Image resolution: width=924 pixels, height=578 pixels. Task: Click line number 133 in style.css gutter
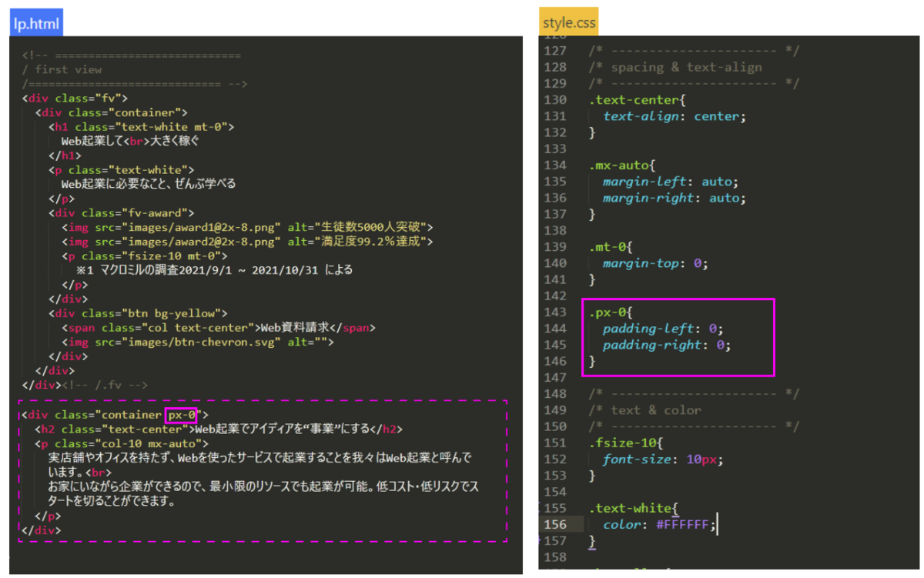point(554,149)
